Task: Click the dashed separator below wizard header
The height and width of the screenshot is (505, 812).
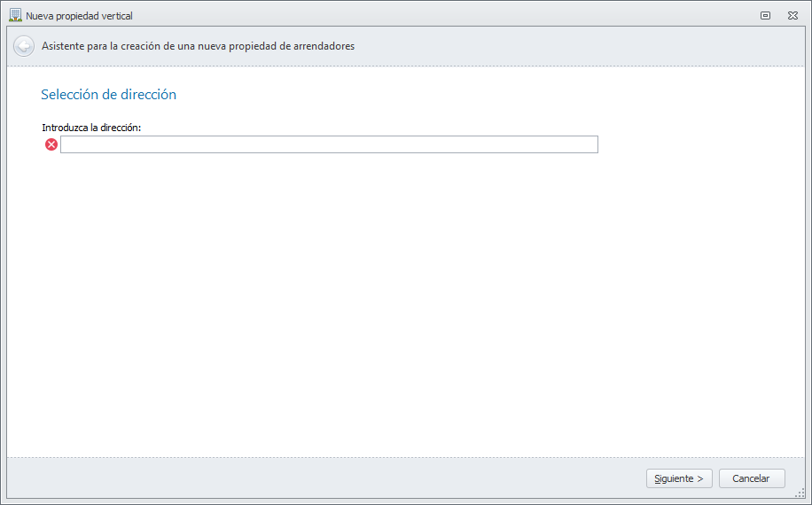Action: click(399, 66)
